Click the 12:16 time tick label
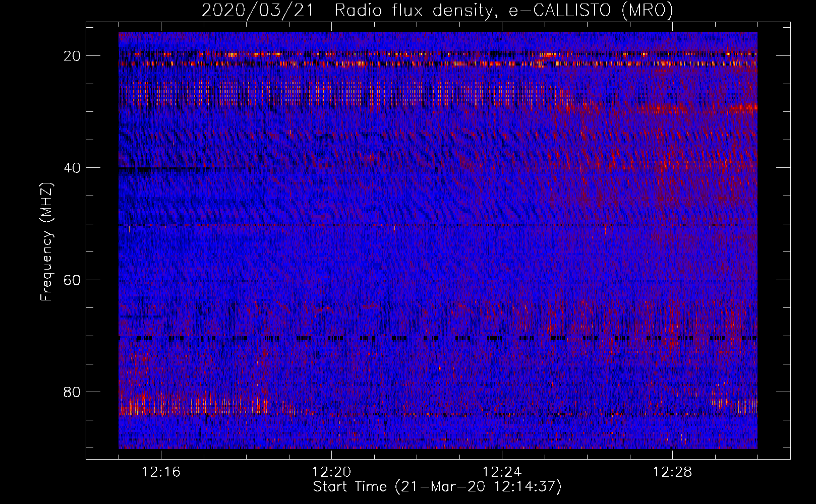This screenshot has height=504, width=816. [161, 472]
